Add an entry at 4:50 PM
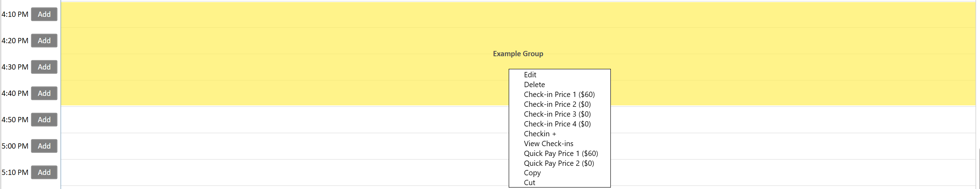 (x=44, y=120)
